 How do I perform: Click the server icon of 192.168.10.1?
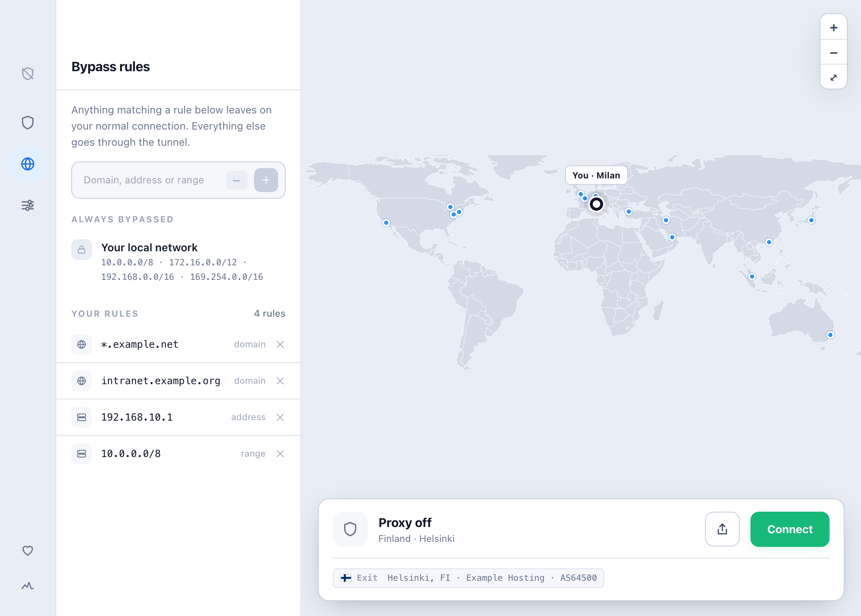tap(82, 417)
